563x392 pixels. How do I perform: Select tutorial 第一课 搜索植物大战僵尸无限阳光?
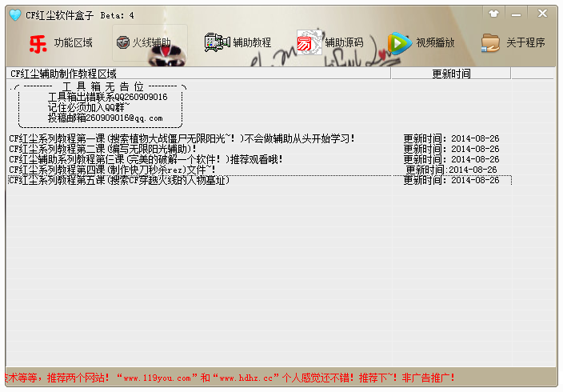182,138
